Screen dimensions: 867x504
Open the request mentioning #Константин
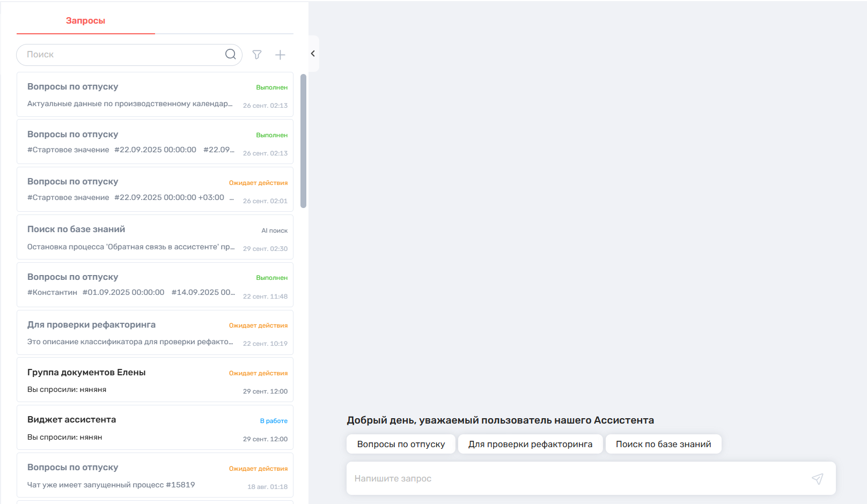click(x=155, y=285)
